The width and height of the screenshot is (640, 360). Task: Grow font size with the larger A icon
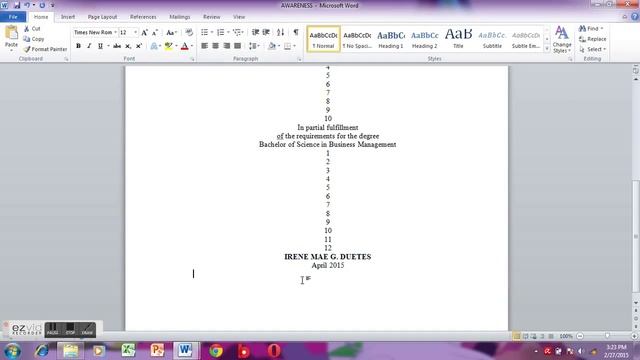144,32
